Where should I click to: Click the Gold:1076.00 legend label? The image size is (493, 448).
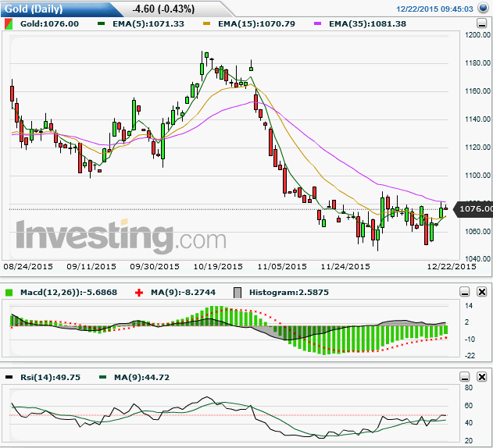coord(49,24)
